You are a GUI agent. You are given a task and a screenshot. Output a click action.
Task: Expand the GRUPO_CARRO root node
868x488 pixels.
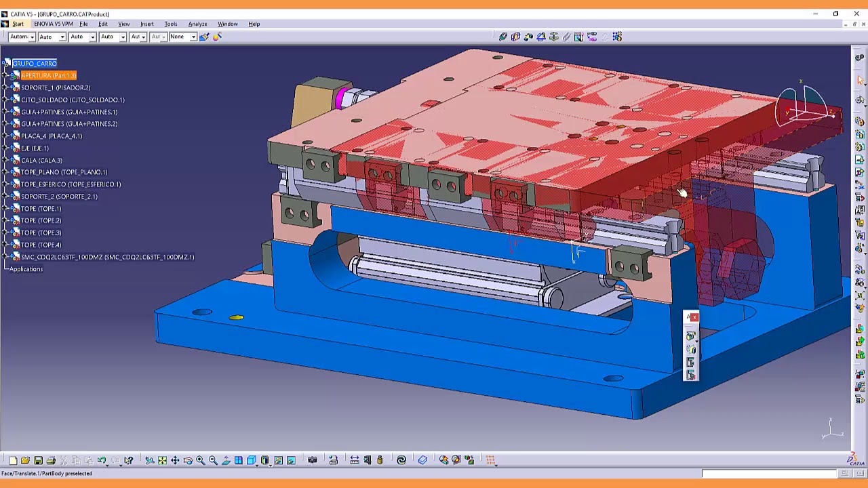click(6, 63)
